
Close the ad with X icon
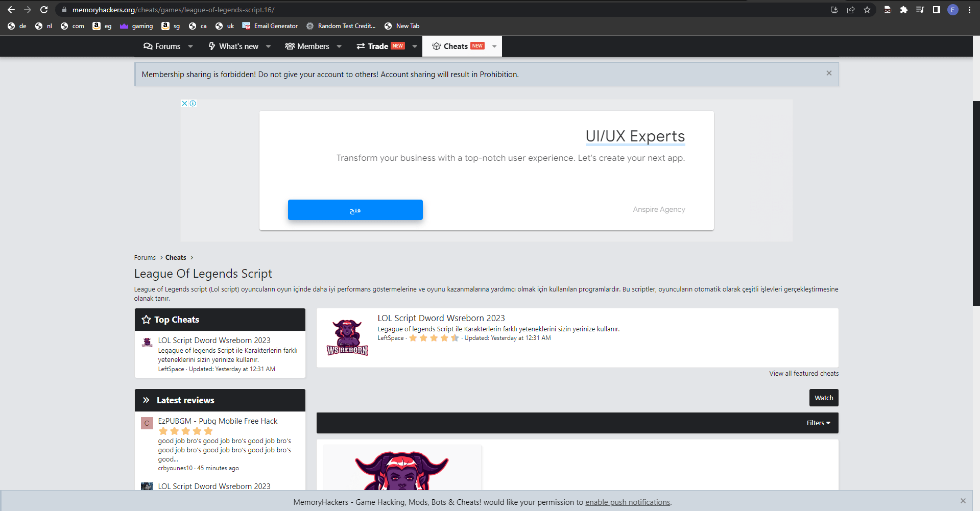point(185,103)
